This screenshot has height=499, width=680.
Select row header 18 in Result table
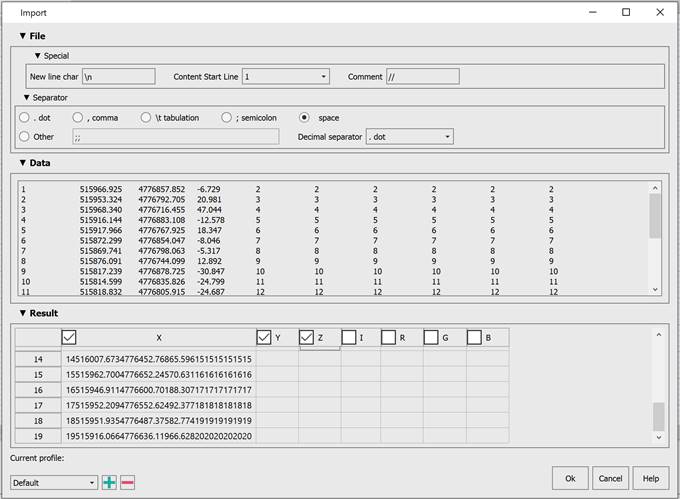click(38, 421)
